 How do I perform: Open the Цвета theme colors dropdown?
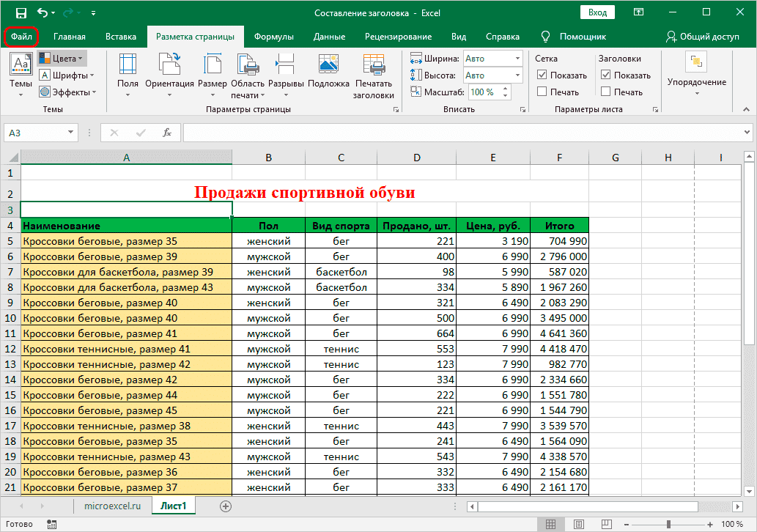click(62, 58)
